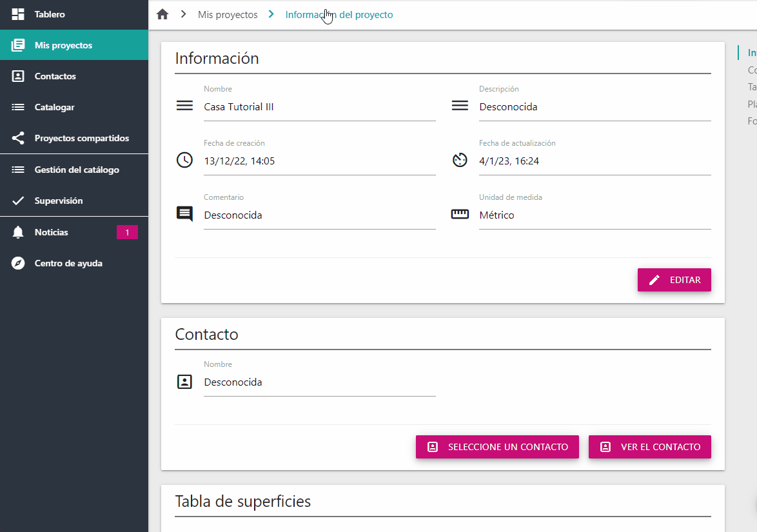
Task: Click the Catalogar list icon
Action: (18, 107)
